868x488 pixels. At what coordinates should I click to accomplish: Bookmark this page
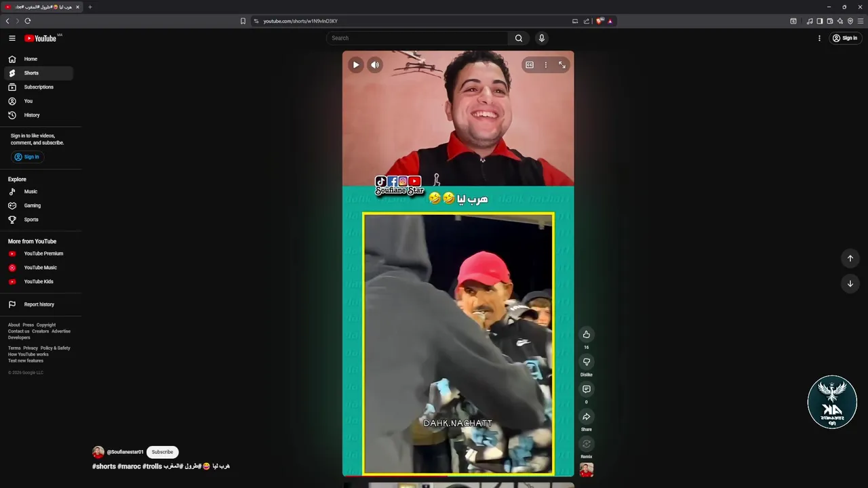[243, 21]
